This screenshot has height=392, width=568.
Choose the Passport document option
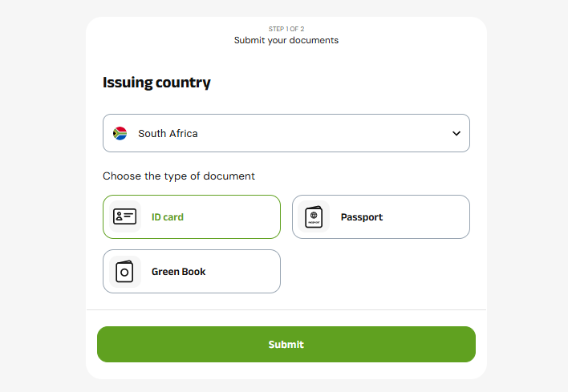[380, 216]
